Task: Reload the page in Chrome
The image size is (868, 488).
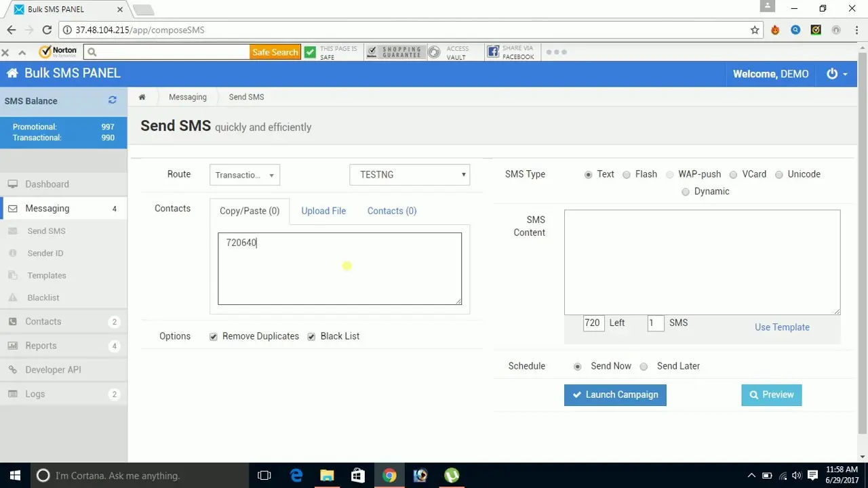Action: point(47,30)
